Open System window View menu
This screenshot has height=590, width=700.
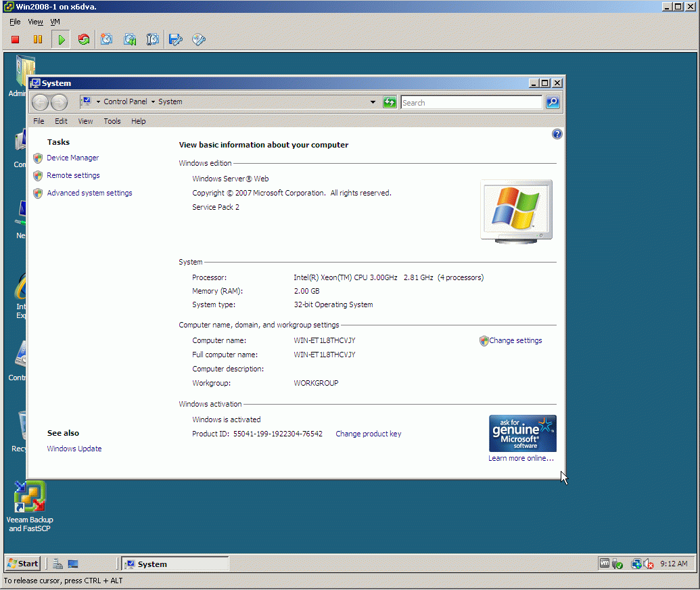pos(85,121)
